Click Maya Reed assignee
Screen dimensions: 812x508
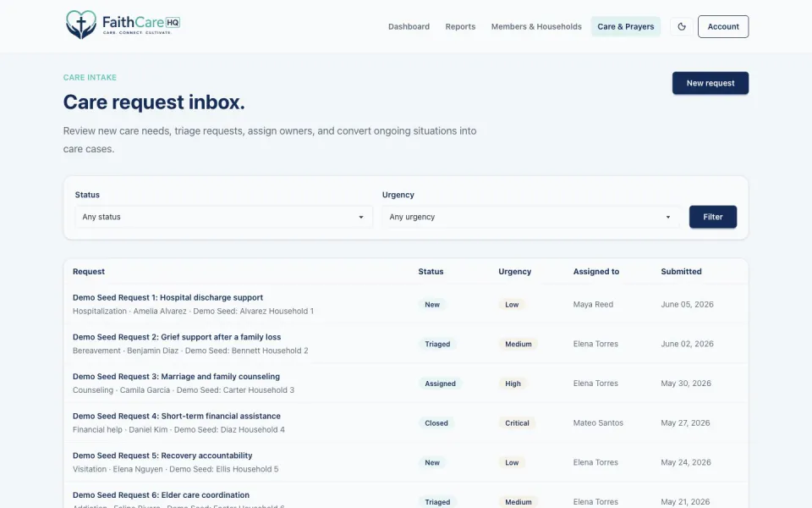pyautogui.click(x=593, y=305)
